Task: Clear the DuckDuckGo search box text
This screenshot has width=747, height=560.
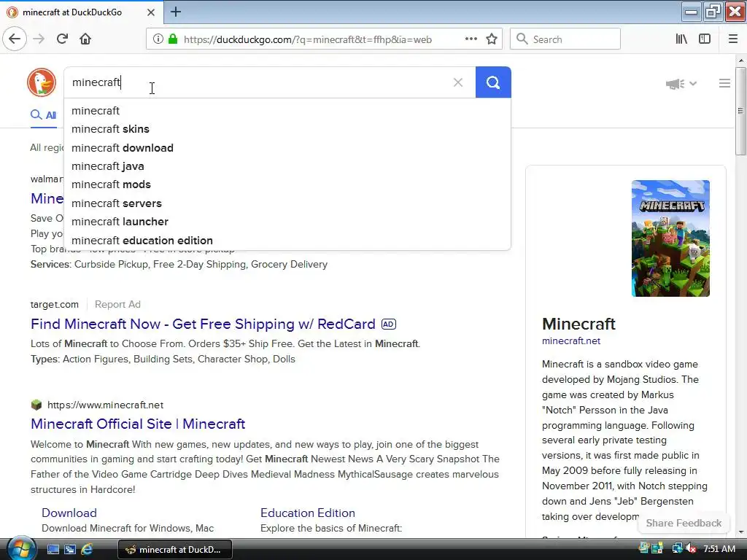Action: pos(458,82)
